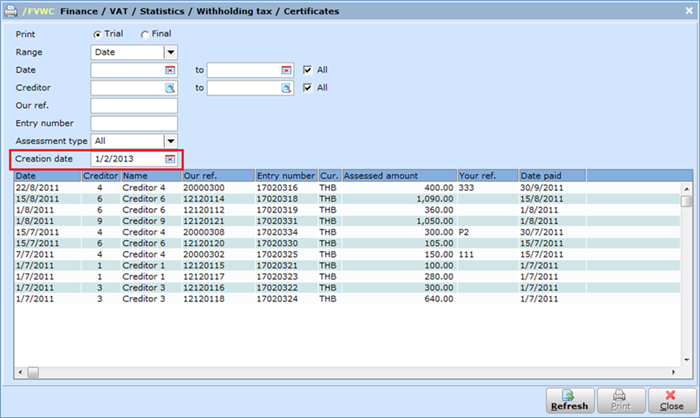Open Creditor from lookup search icon
The image size is (700, 418).
coord(170,88)
